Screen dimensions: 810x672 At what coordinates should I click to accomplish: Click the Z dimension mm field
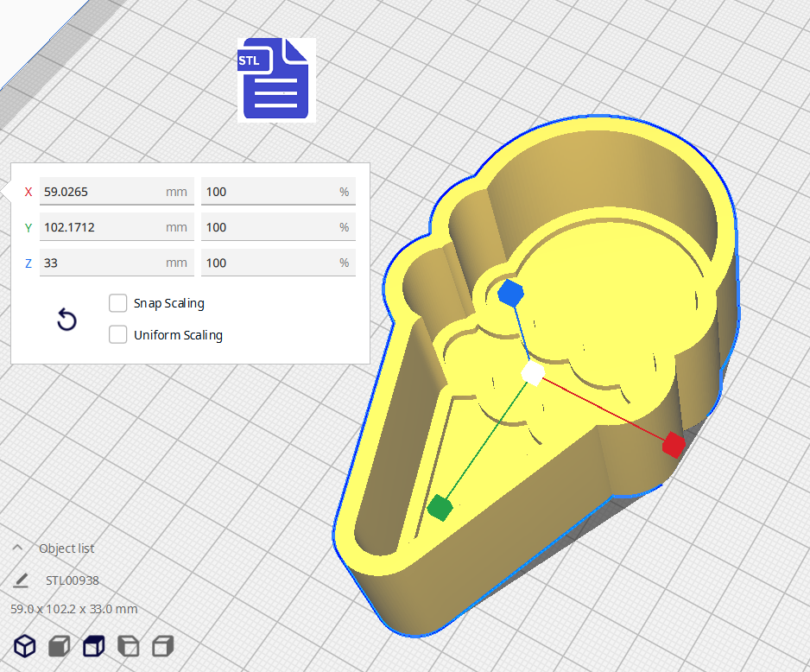(104, 263)
